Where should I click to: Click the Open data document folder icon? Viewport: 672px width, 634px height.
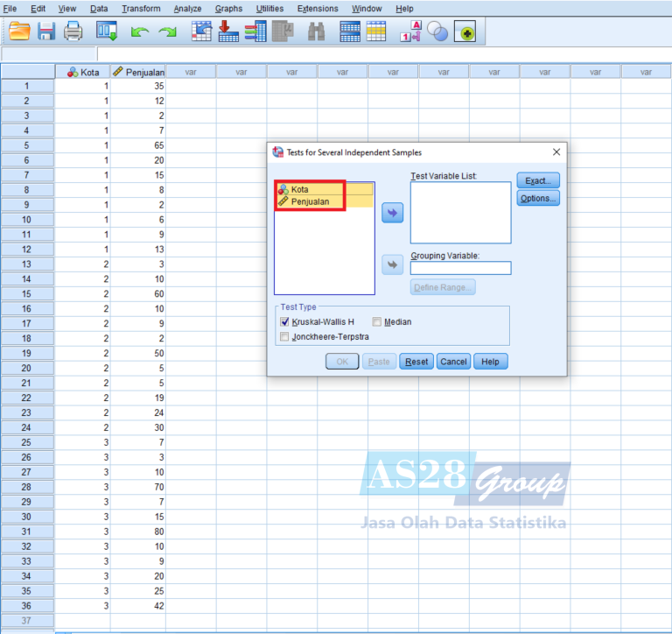click(x=19, y=32)
